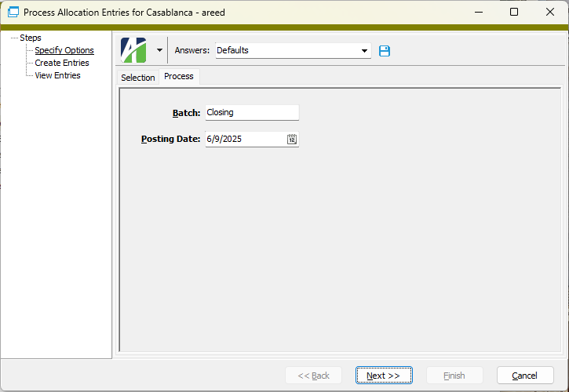
Task: Close the Process Allocation Entries window
Action: click(x=550, y=13)
